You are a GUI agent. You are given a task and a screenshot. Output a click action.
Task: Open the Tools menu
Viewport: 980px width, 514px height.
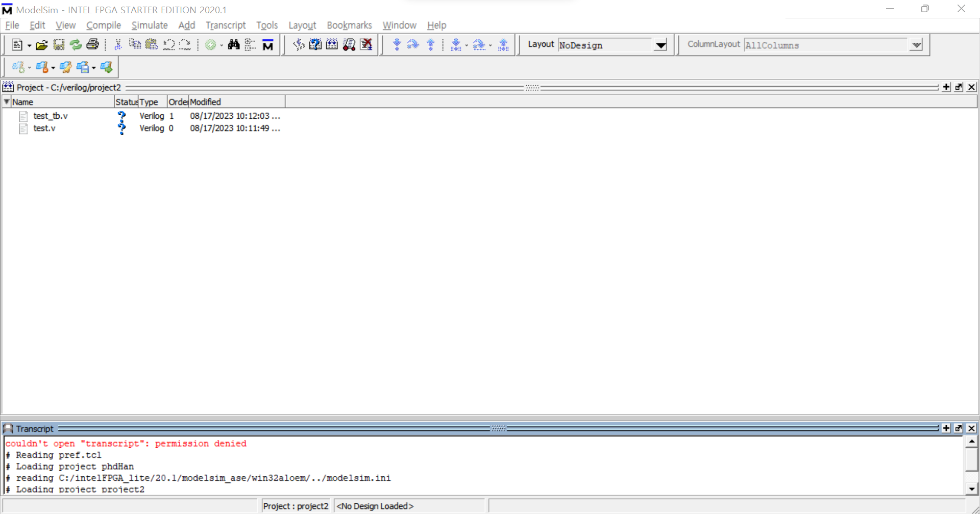click(267, 25)
